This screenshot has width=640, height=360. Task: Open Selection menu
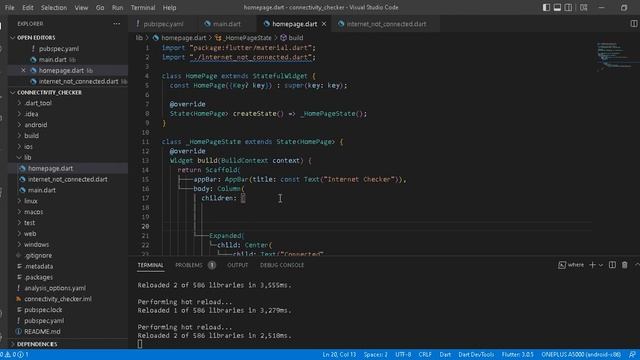tap(54, 7)
